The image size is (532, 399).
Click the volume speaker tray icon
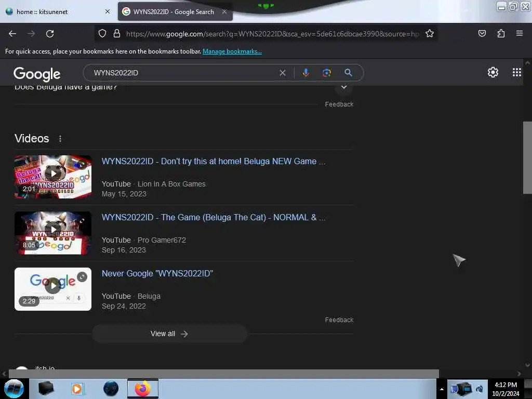(x=480, y=389)
